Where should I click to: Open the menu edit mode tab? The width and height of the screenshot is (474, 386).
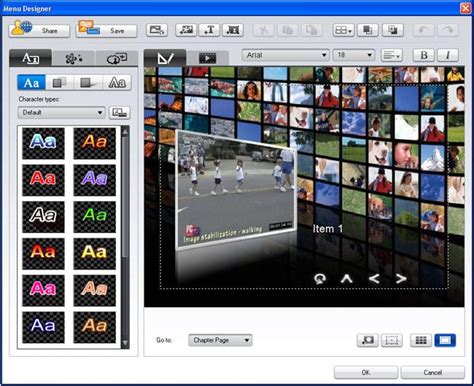165,58
